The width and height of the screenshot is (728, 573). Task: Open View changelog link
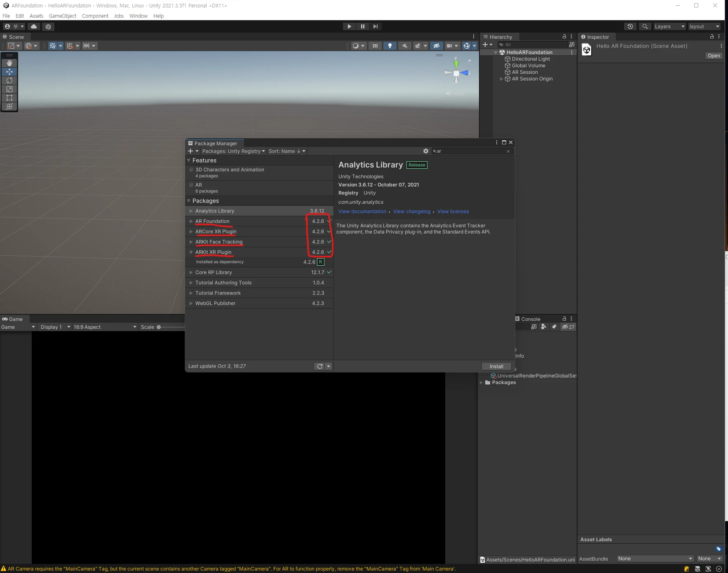(412, 212)
